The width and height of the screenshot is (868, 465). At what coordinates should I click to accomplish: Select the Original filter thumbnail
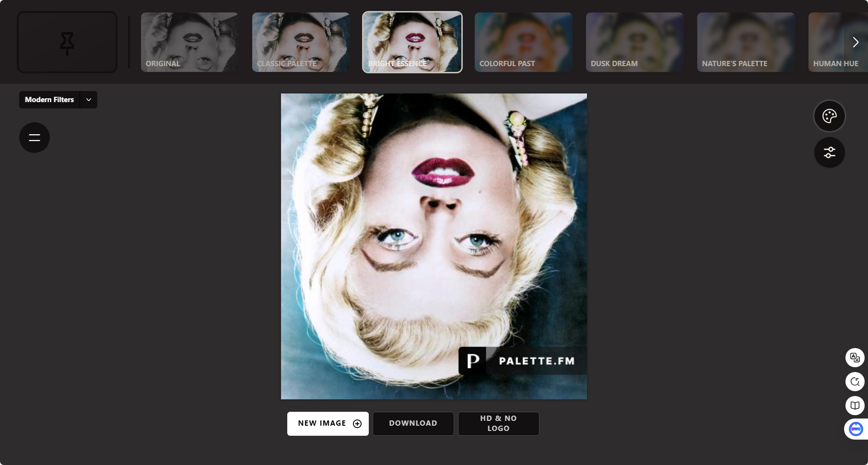[189, 42]
